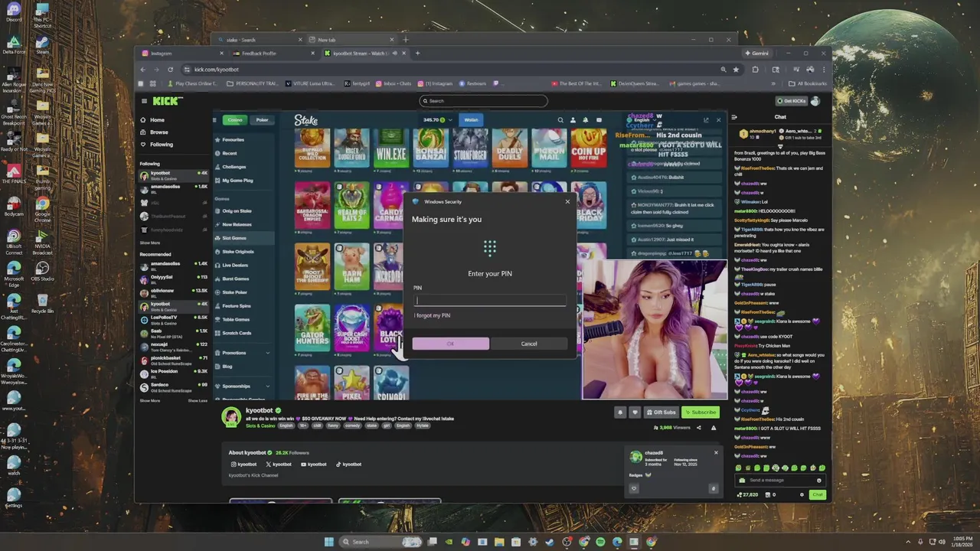The image size is (980, 551).
Task: Cancel the Windows Security dialog
Action: click(529, 344)
